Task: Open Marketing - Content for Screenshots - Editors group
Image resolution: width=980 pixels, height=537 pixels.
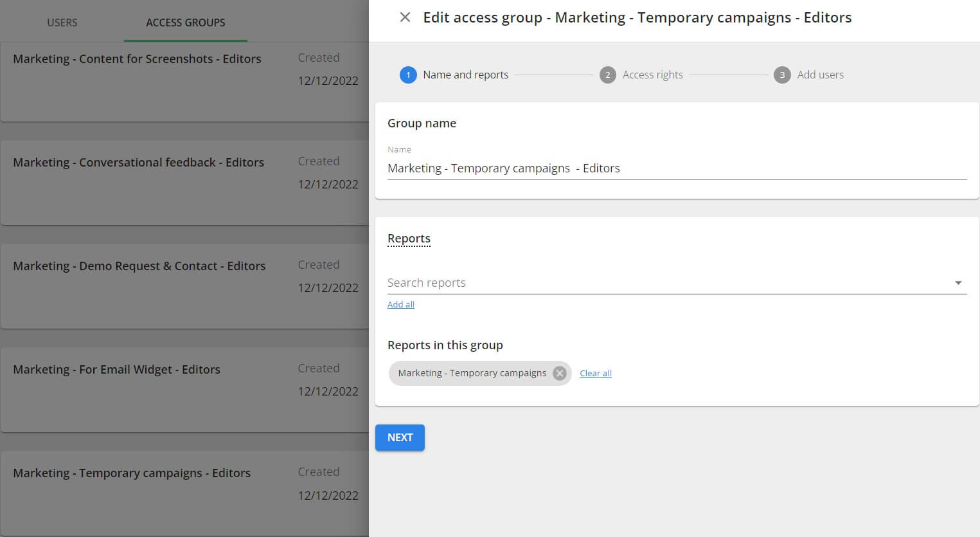Action: point(137,59)
